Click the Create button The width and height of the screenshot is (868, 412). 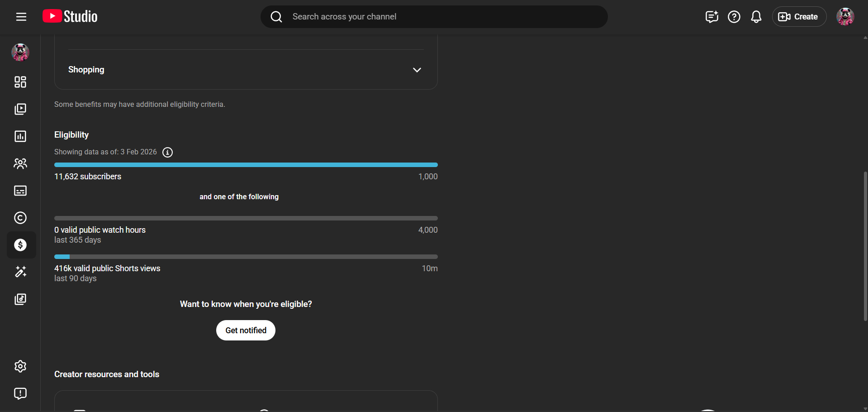799,17
